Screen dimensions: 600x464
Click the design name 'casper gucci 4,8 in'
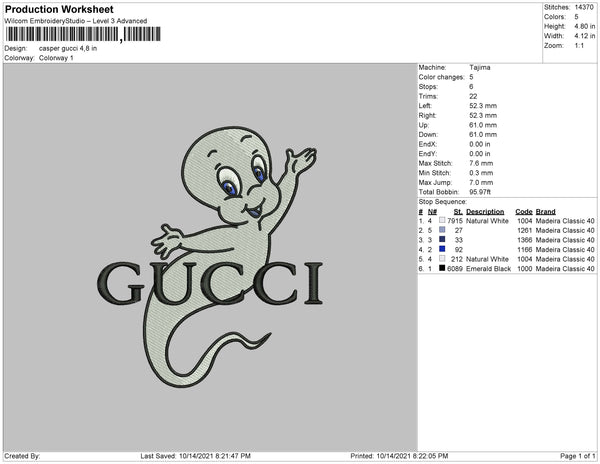68,49
